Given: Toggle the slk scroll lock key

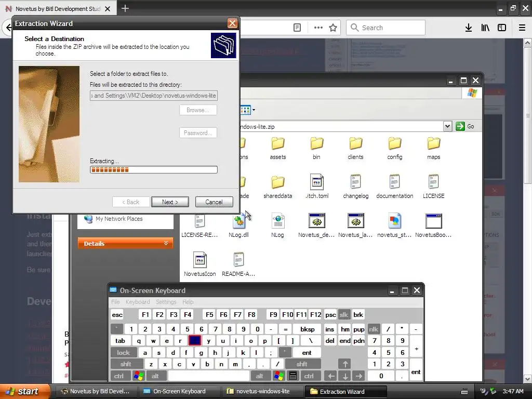Looking at the screenshot, I should pyautogui.click(x=344, y=315).
